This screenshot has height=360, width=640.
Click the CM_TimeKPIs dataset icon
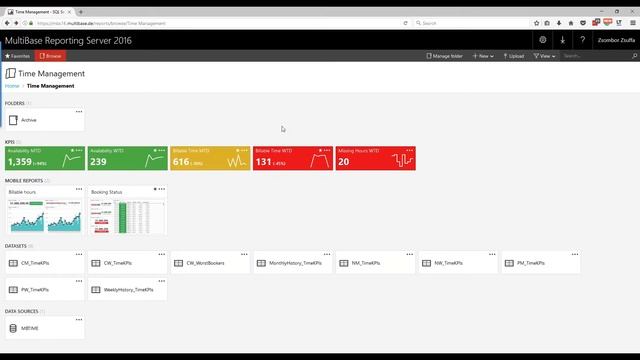[x=13, y=263]
